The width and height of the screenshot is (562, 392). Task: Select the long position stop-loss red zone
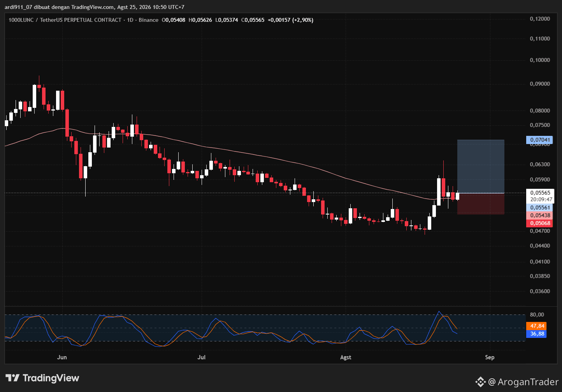click(481, 204)
